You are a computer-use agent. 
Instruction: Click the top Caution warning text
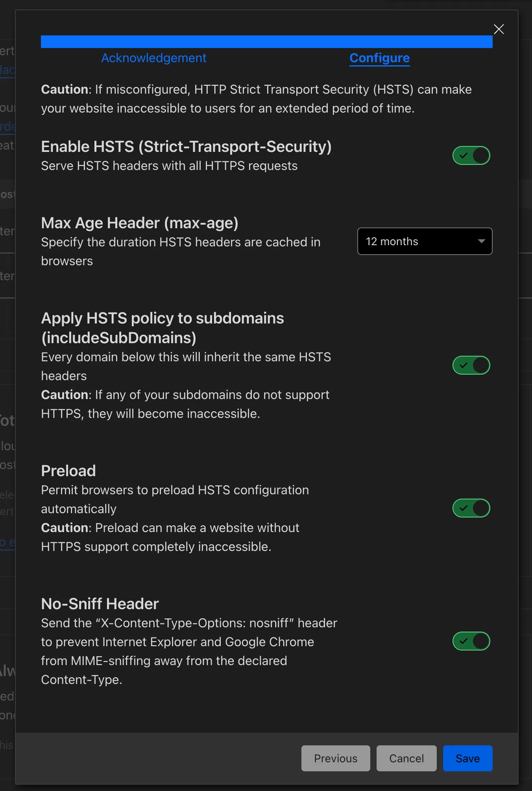[256, 99]
